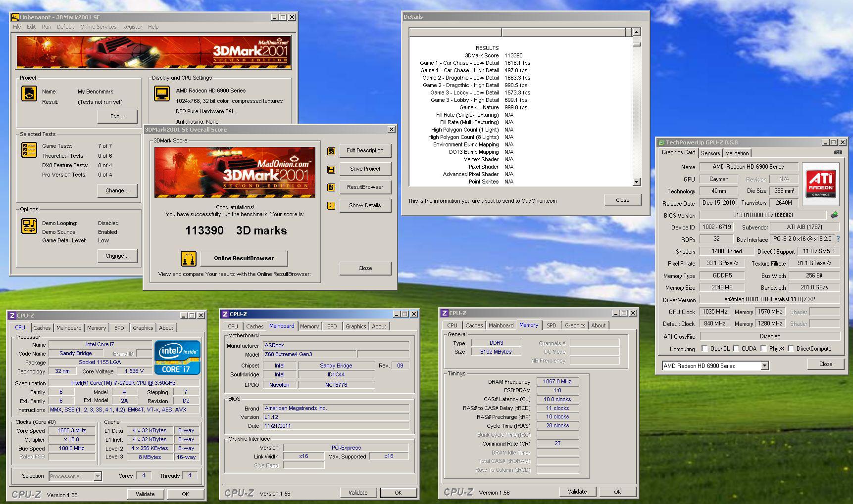Click the Show Details button
This screenshot has width=853, height=504.
coord(365,206)
